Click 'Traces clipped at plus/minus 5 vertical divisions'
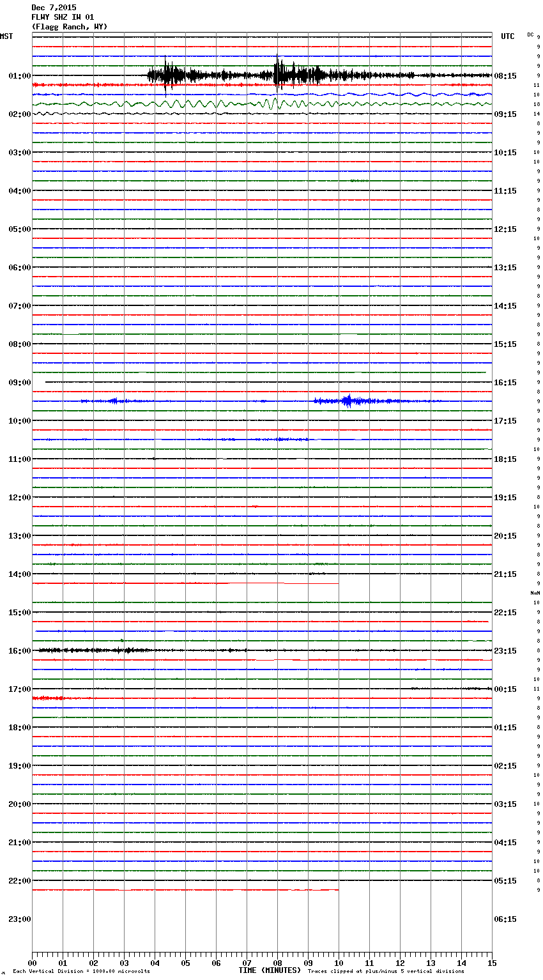The image size is (543, 980). point(386,972)
